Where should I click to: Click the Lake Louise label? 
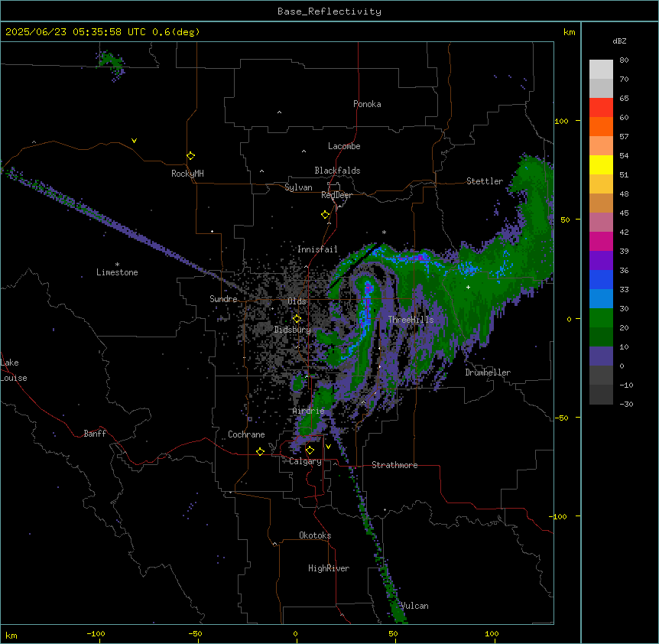click(14, 370)
